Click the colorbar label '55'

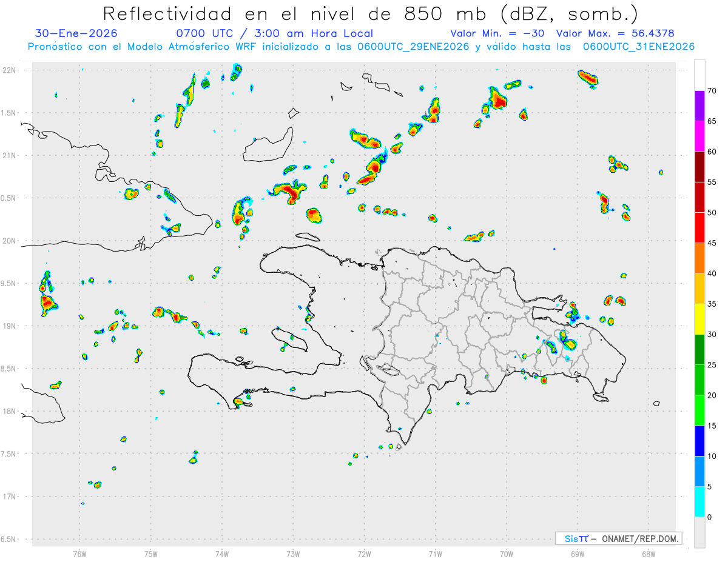(x=712, y=182)
